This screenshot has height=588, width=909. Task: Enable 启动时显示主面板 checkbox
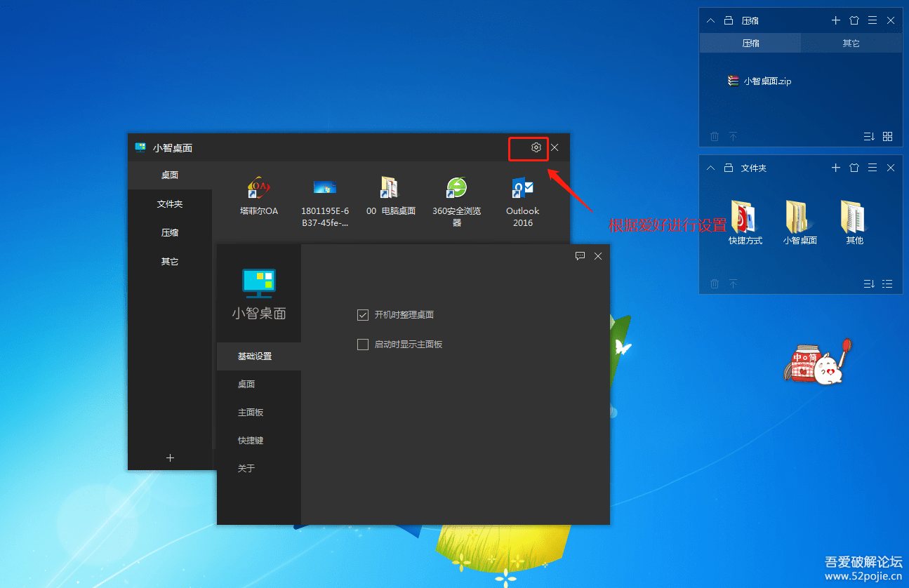coord(363,345)
